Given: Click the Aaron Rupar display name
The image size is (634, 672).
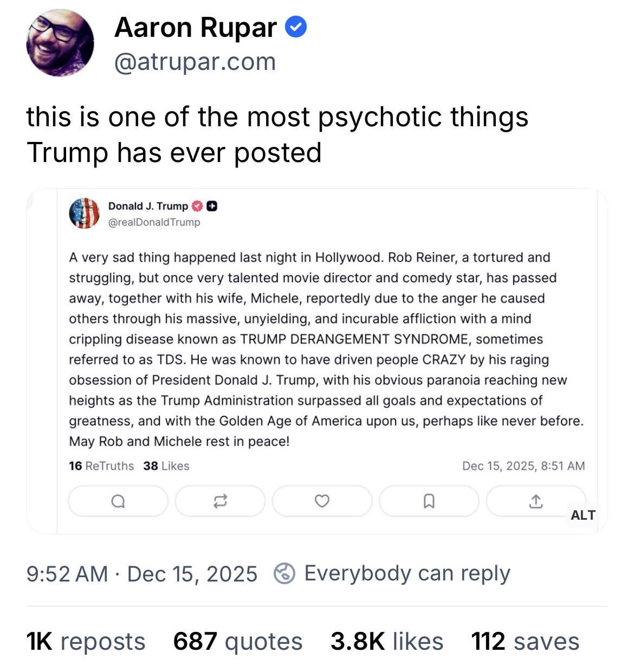Looking at the screenshot, I should click(195, 27).
